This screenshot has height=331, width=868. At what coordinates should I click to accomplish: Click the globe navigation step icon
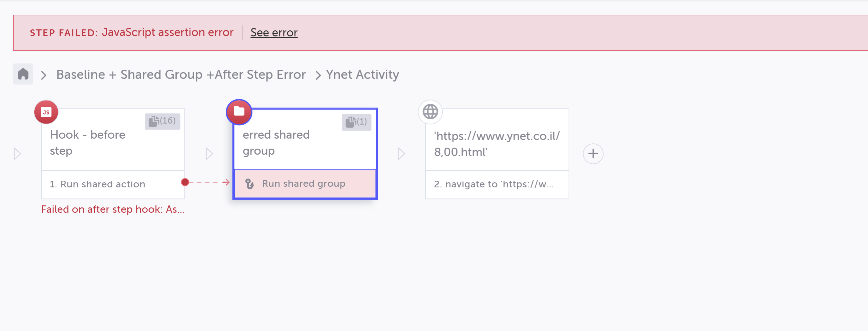(430, 112)
